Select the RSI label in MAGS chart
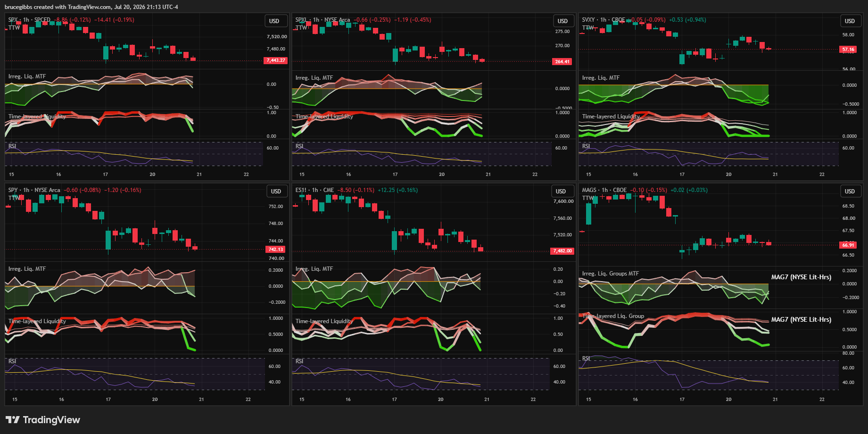Viewport: 868px width, 434px height. [586, 359]
